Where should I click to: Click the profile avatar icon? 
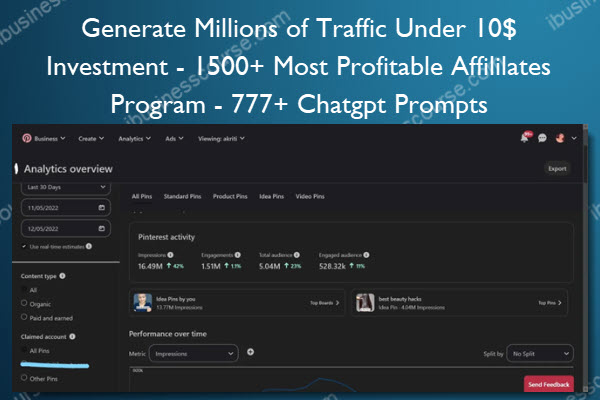tap(560, 138)
